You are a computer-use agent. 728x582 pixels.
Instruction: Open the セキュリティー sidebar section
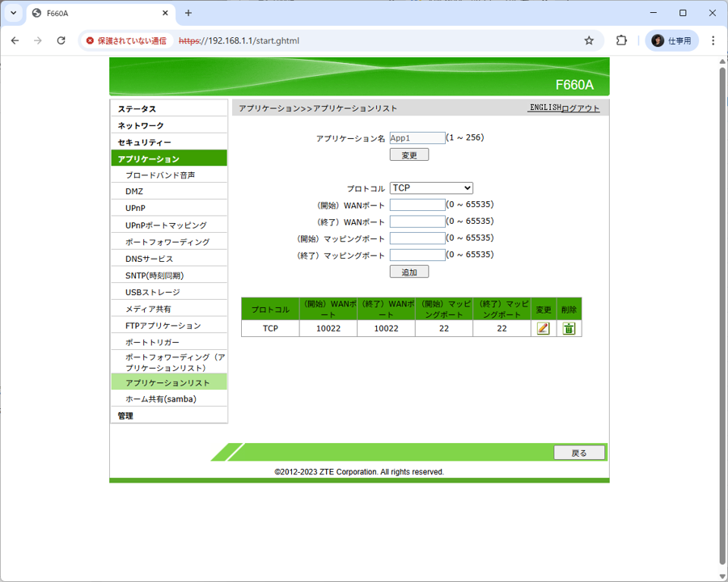[144, 142]
